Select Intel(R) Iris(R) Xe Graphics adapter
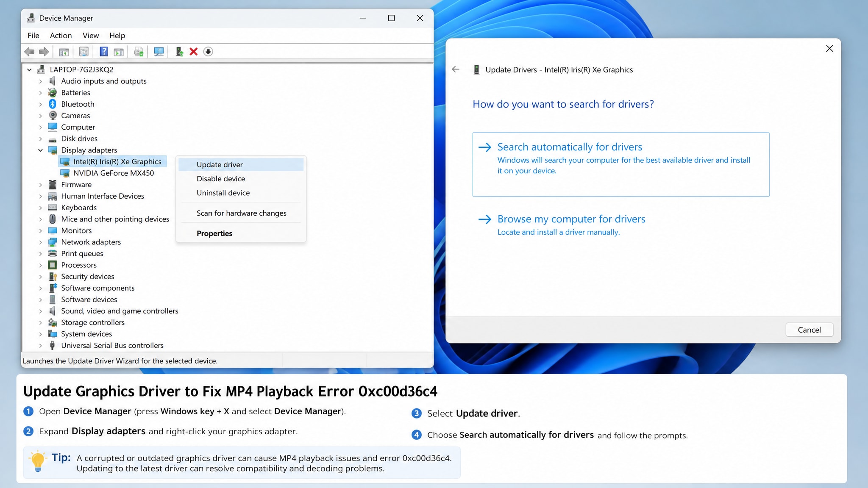Viewport: 868px width, 488px height. [113, 161]
